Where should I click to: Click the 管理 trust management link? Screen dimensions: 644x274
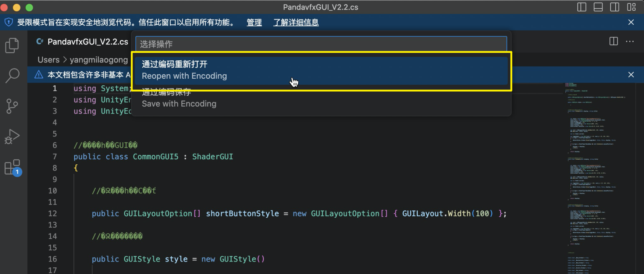pos(254,23)
